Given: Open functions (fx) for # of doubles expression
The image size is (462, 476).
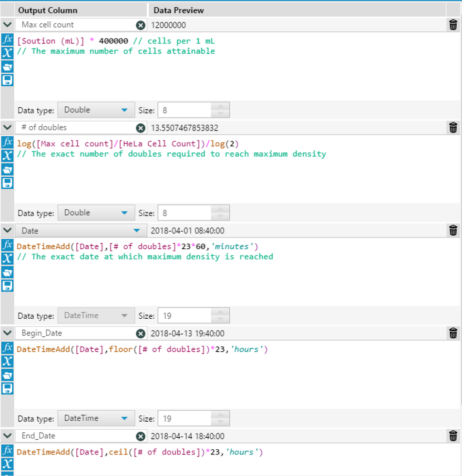Looking at the screenshot, I should tap(7, 142).
